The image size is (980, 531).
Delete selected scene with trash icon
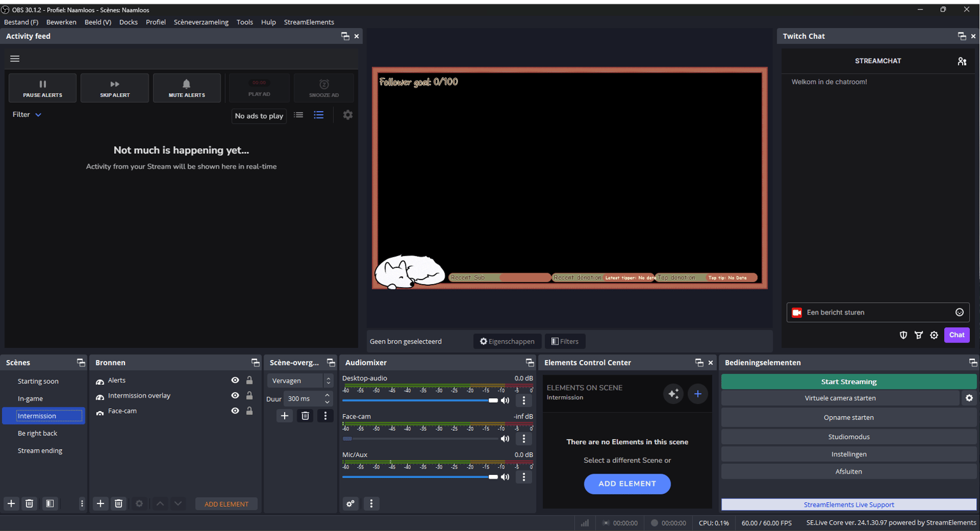coord(29,504)
